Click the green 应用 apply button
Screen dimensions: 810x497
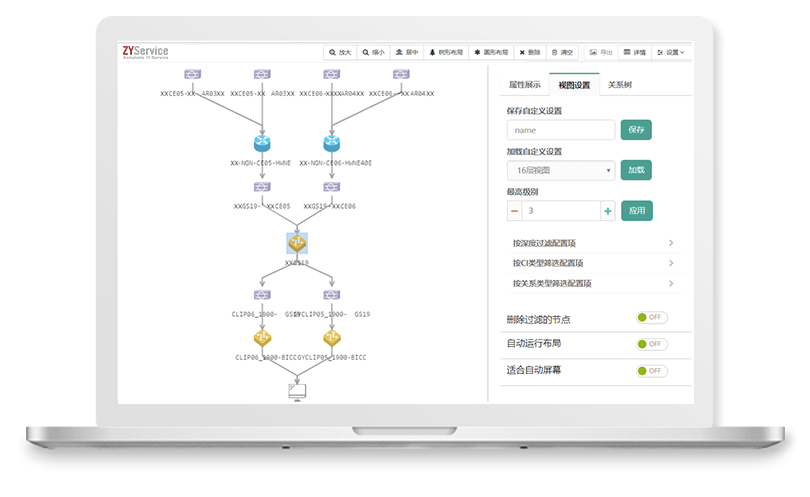pyautogui.click(x=636, y=210)
